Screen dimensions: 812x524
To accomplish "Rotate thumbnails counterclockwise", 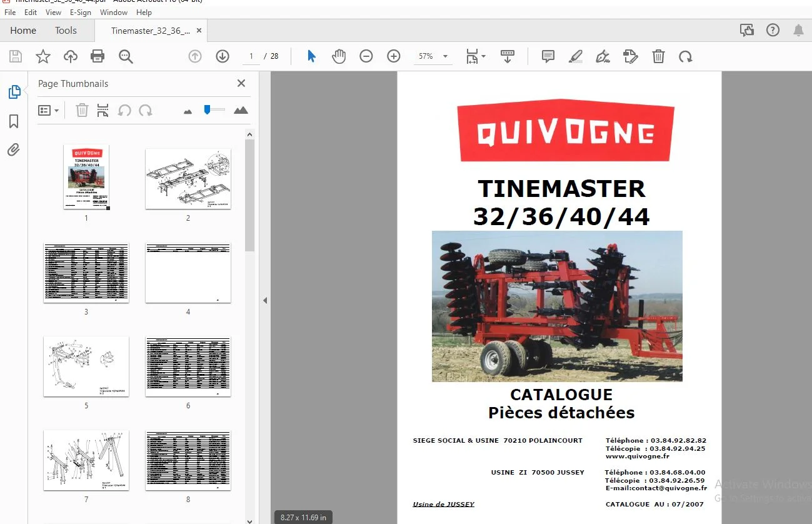I will tap(124, 111).
